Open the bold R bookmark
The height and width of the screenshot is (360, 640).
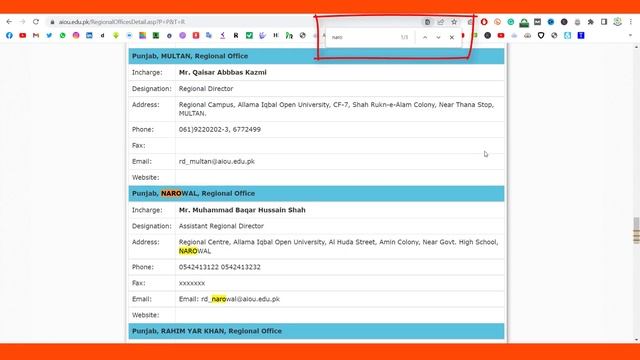point(236,36)
